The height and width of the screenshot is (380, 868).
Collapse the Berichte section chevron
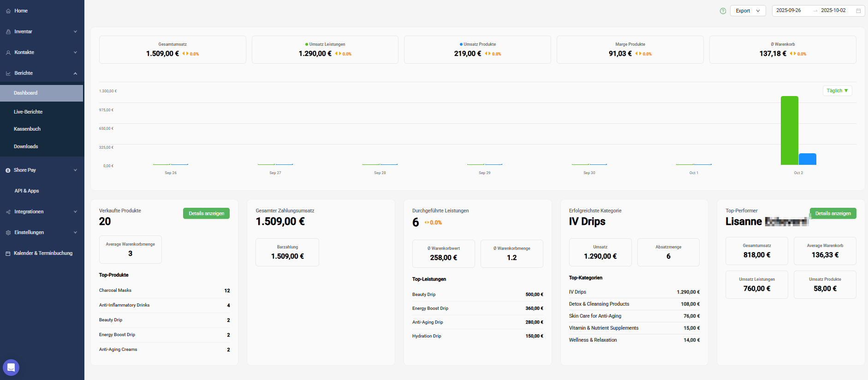(x=75, y=73)
